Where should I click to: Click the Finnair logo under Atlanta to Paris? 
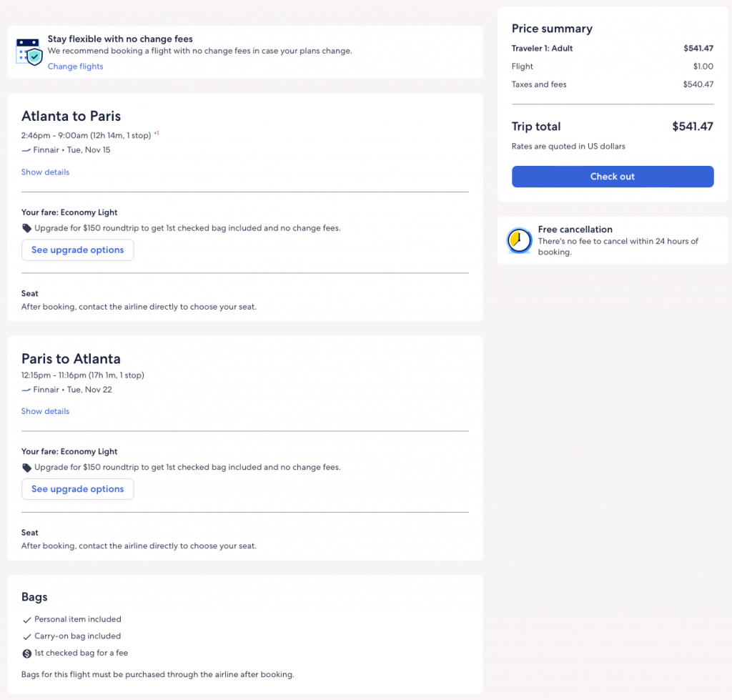26,150
